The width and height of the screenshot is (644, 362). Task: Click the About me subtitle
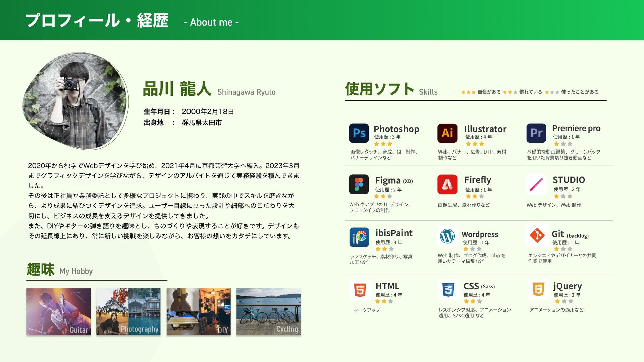click(211, 22)
